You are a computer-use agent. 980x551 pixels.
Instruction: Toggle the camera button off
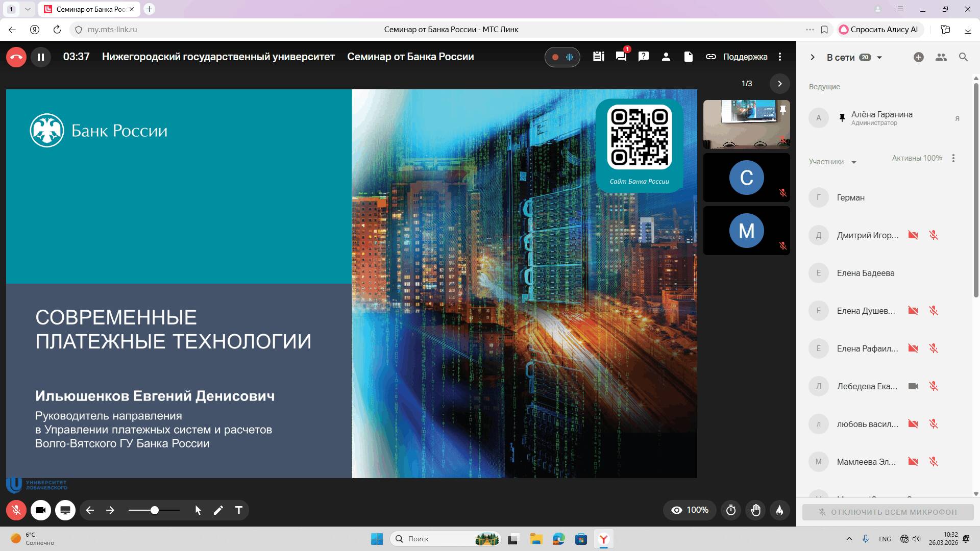click(x=41, y=510)
